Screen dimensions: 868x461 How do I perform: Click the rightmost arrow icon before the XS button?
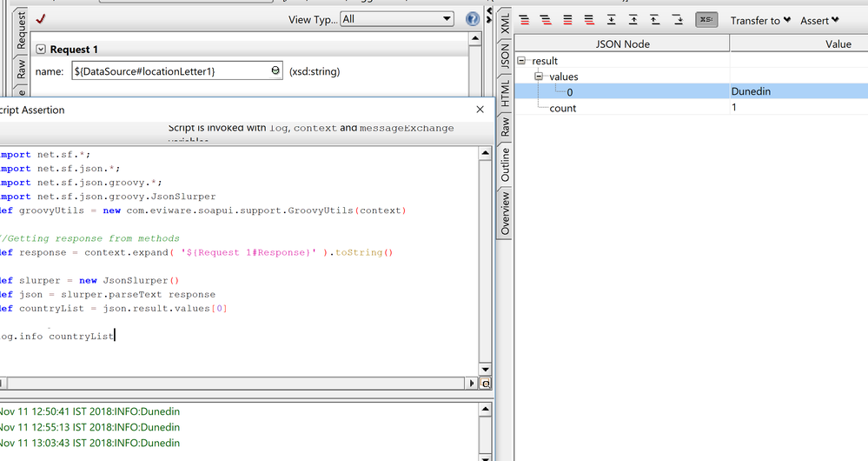tap(678, 20)
